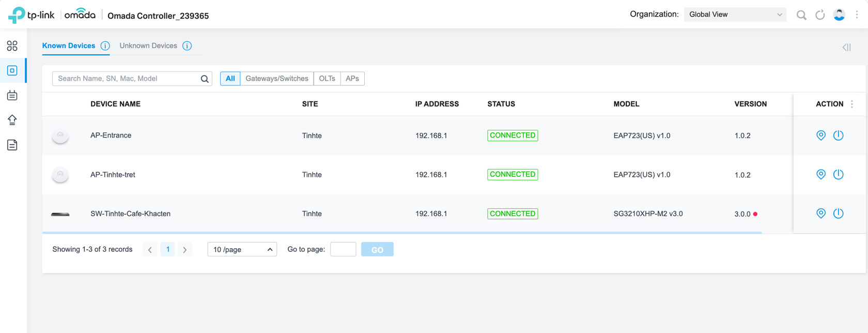Open the AP-Entrance device name
The height and width of the screenshot is (333, 868).
111,135
